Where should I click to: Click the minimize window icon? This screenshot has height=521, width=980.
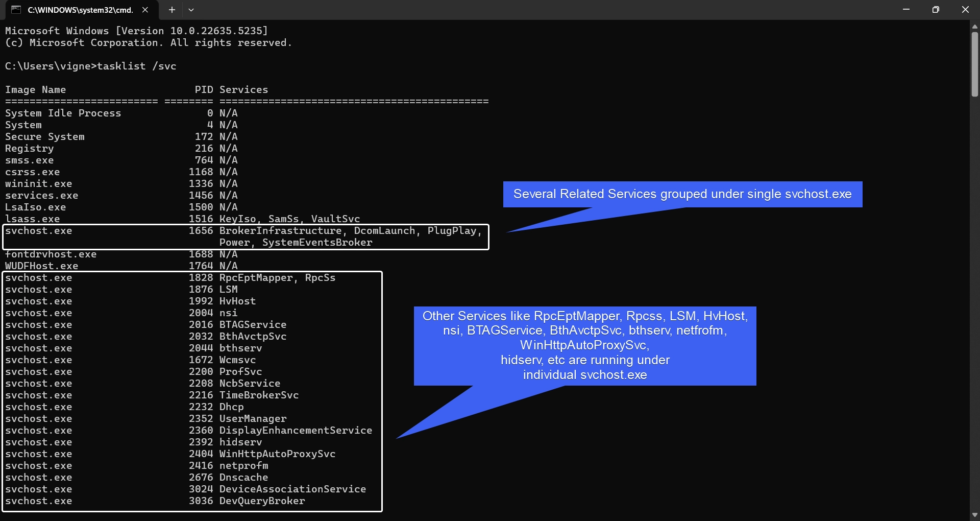click(x=906, y=9)
